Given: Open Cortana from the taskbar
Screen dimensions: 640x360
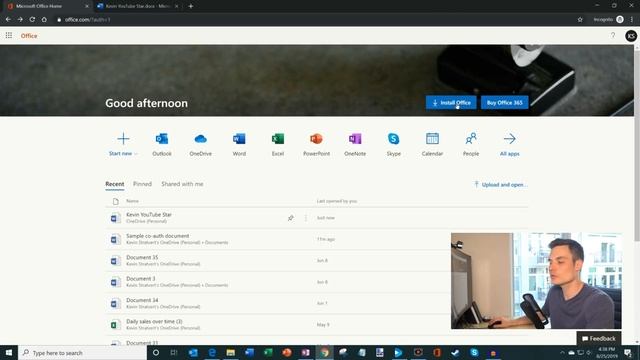Looking at the screenshot, I should click(156, 353).
